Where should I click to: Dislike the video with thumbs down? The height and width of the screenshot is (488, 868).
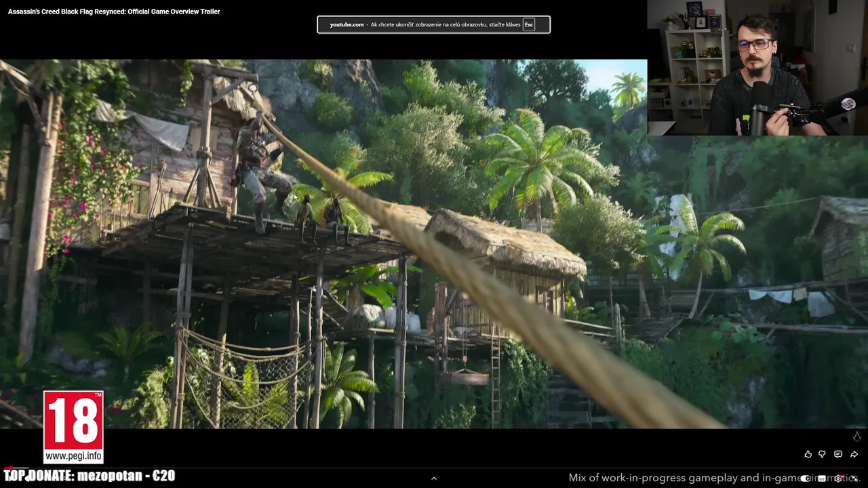pos(822,454)
